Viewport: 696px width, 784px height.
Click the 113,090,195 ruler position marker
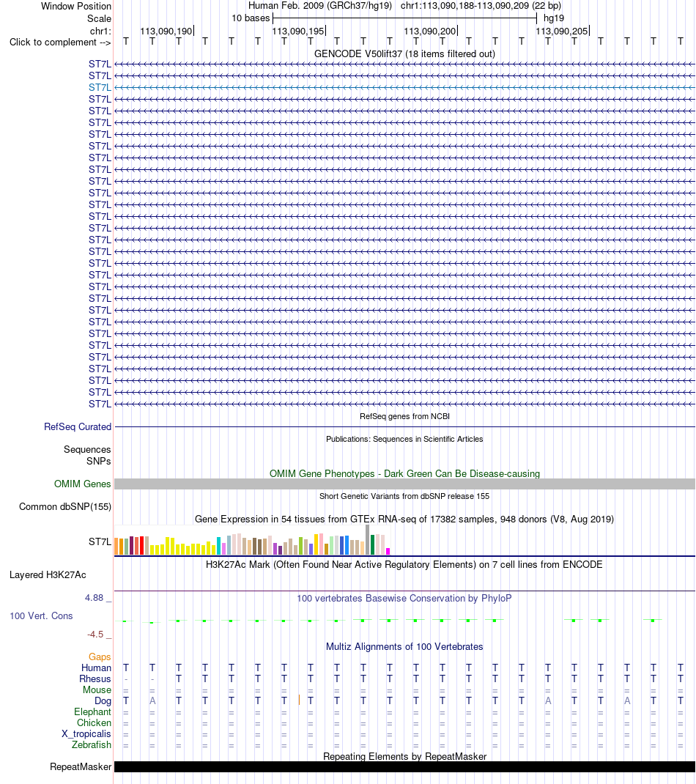pyautogui.click(x=298, y=31)
